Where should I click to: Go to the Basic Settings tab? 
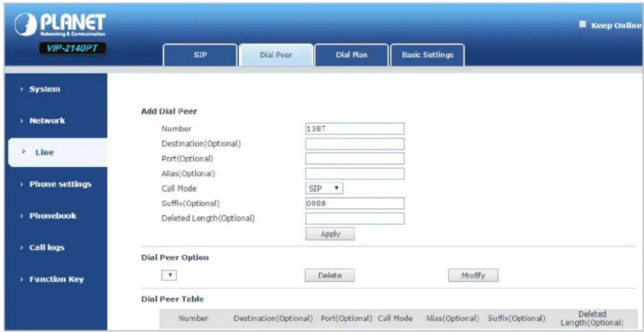pos(427,56)
